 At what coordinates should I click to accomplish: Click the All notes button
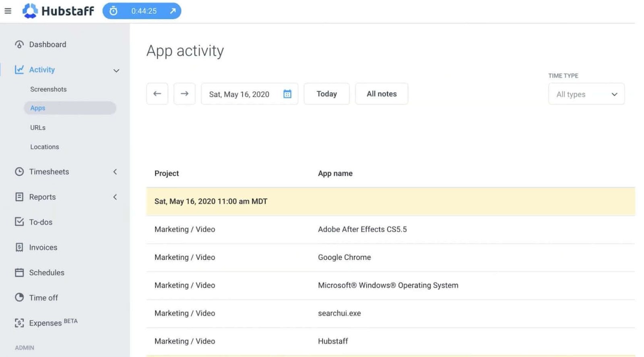click(x=382, y=94)
